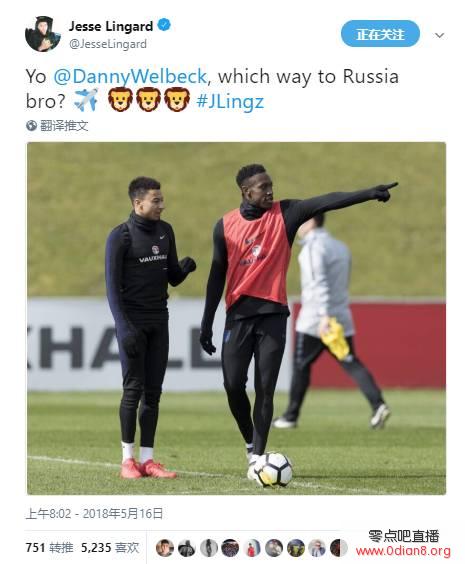
Task: Click the @JesseLingard handle
Action: pos(108,44)
